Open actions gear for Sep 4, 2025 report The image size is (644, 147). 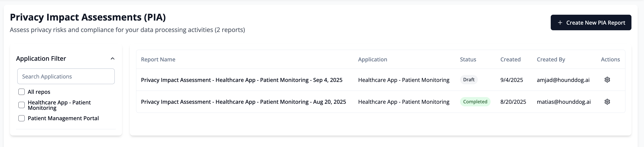click(607, 80)
